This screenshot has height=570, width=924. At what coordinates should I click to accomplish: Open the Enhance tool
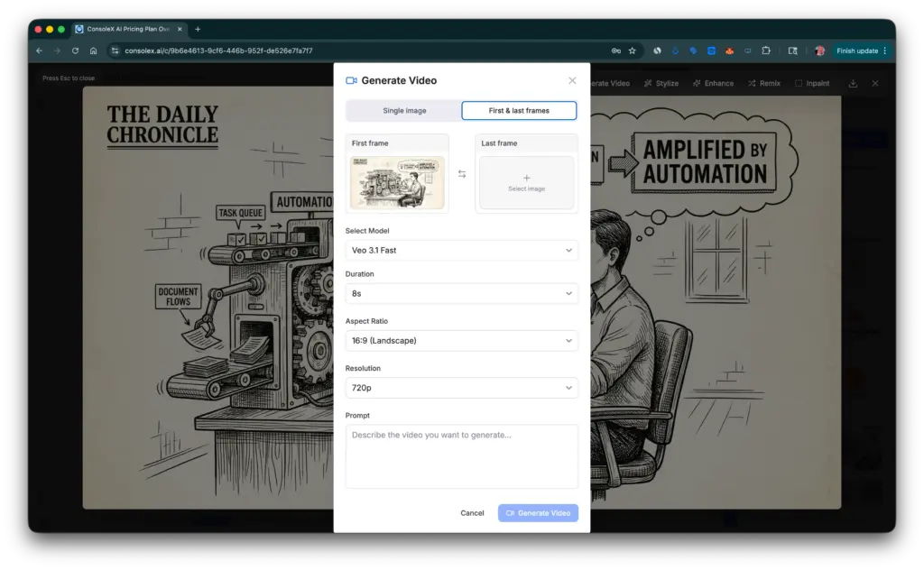(713, 82)
